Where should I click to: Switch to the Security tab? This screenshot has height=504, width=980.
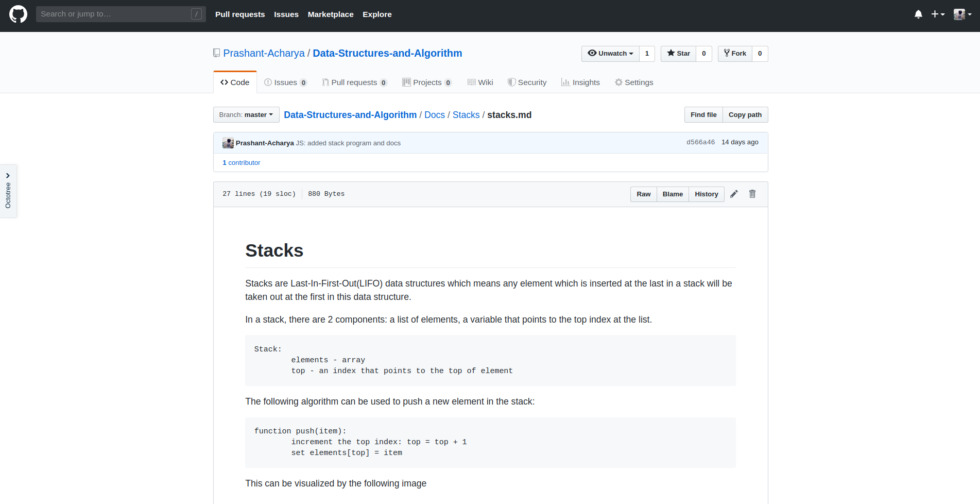point(527,82)
